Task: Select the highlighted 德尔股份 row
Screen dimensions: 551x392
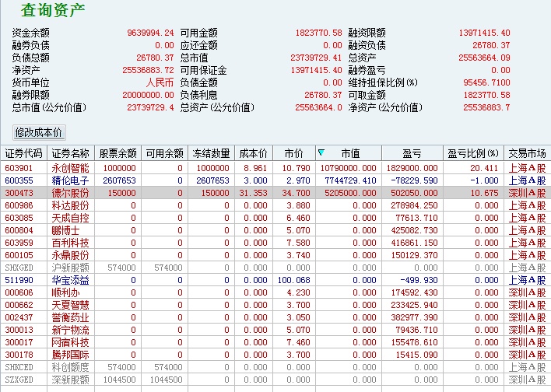Action: click(x=275, y=193)
